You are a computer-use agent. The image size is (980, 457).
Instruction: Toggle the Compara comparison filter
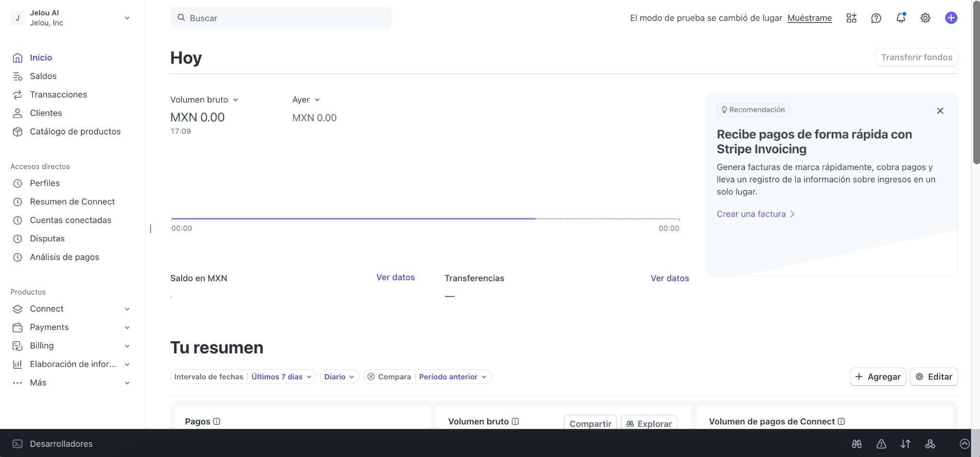pyautogui.click(x=389, y=377)
